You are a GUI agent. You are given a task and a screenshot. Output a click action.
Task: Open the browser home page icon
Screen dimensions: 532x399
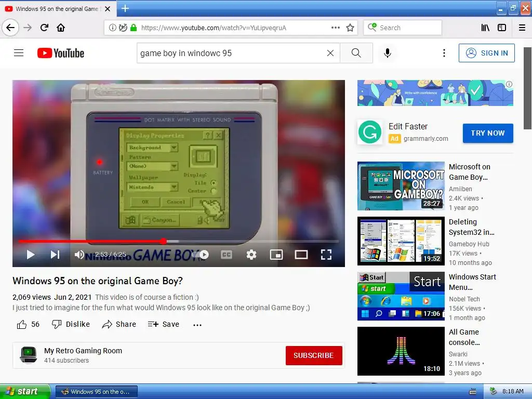61,28
